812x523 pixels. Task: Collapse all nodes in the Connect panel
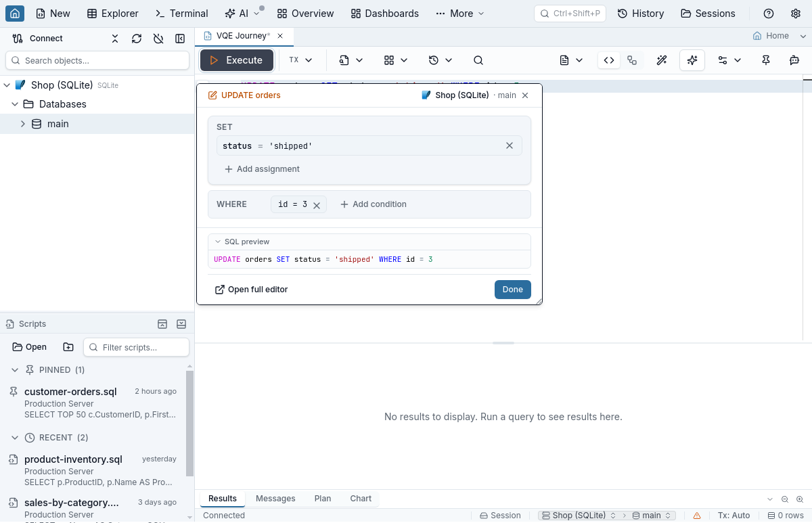pyautogui.click(x=115, y=39)
